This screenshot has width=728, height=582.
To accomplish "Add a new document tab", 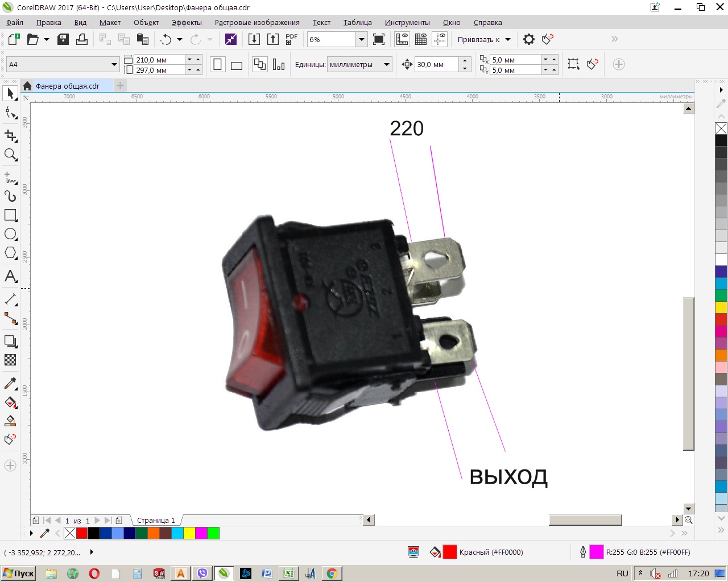I will coord(120,86).
